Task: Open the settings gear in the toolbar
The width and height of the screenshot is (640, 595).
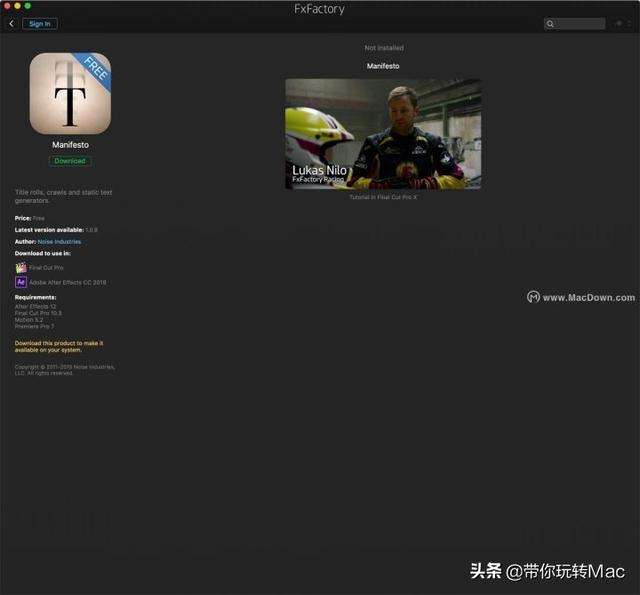Action: pos(619,24)
